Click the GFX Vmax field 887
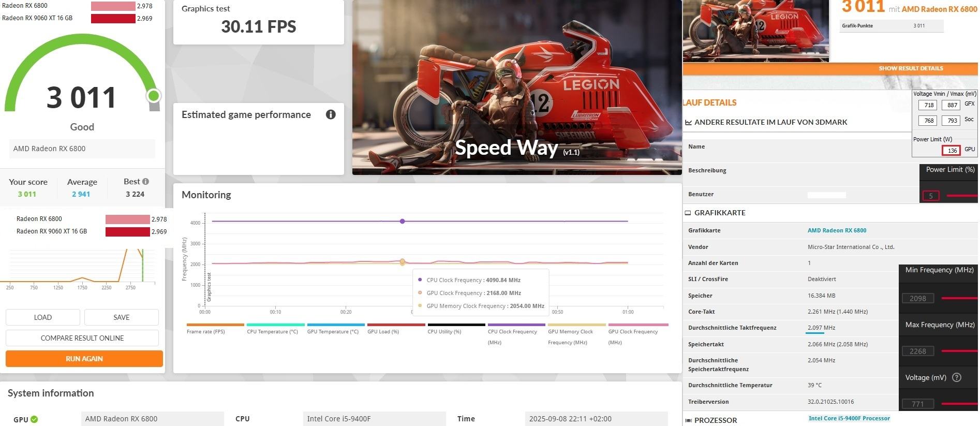Viewport: 980px width, 426px height. click(x=952, y=105)
